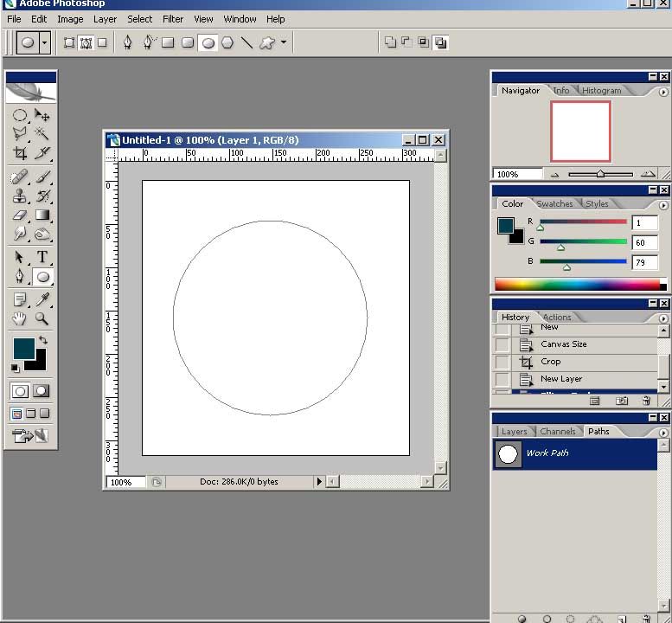Delete current state with History trash icon

tap(646, 401)
